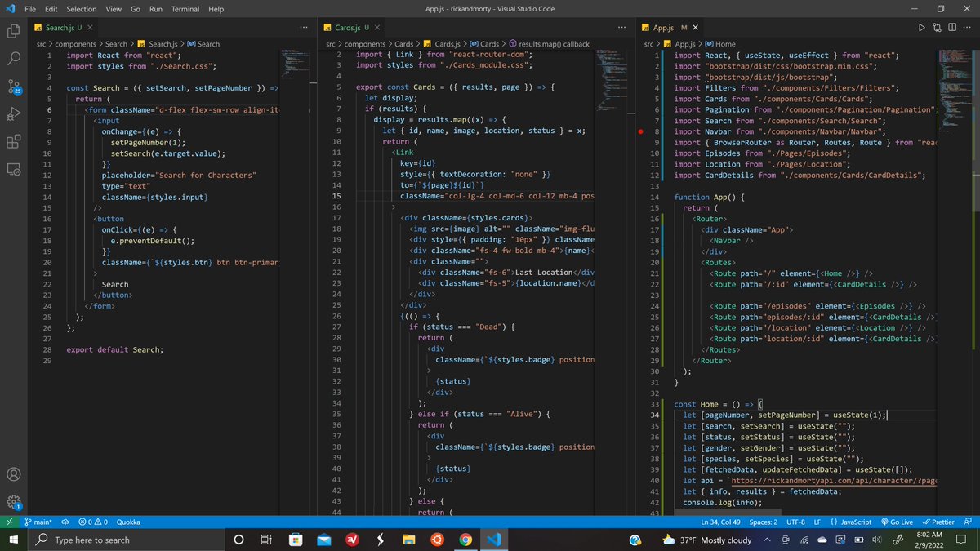
Task: Click 'e.preventDefault();' line in Search.js
Action: [x=153, y=240]
